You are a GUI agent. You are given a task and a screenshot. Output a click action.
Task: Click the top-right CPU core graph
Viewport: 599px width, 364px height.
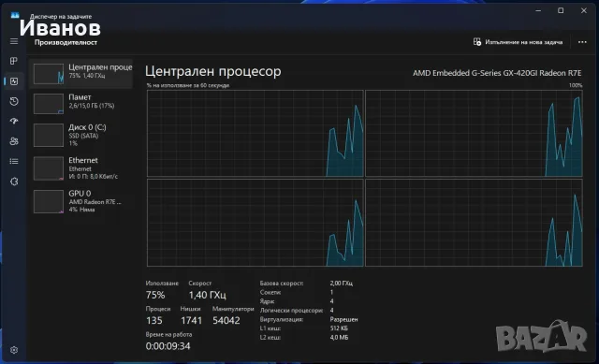pos(475,133)
